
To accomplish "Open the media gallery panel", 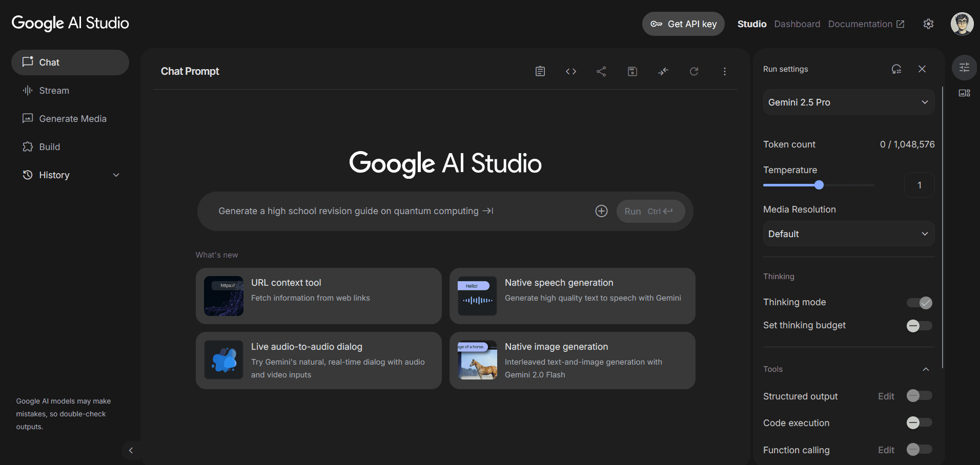I will (964, 93).
